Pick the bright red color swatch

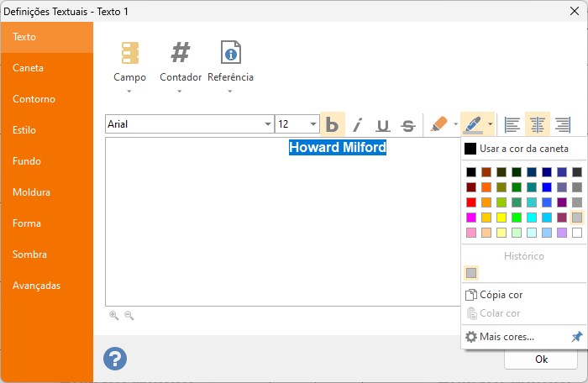pyautogui.click(x=471, y=202)
